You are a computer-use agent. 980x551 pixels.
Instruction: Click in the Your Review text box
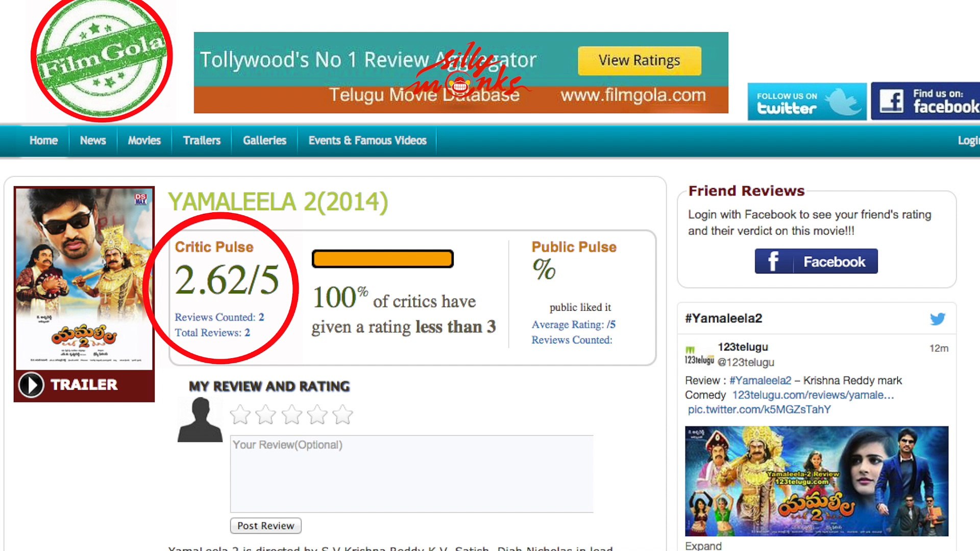411,473
